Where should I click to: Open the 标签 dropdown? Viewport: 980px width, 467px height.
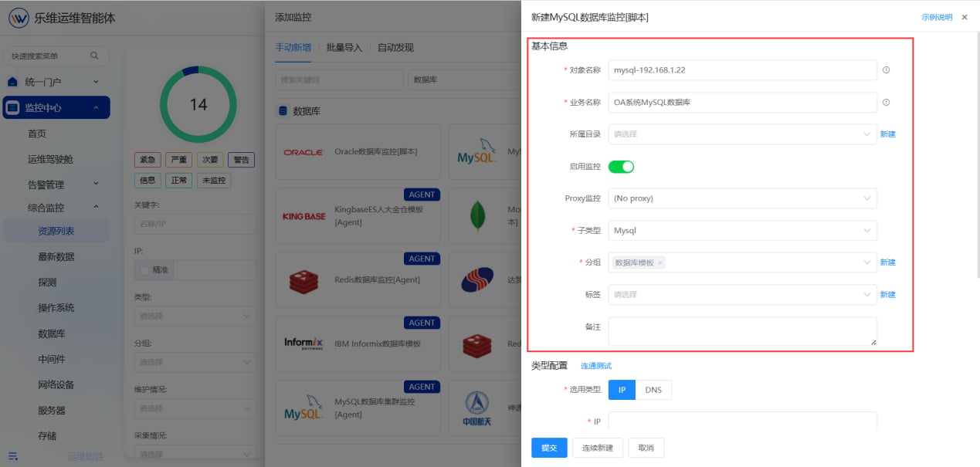tap(742, 294)
